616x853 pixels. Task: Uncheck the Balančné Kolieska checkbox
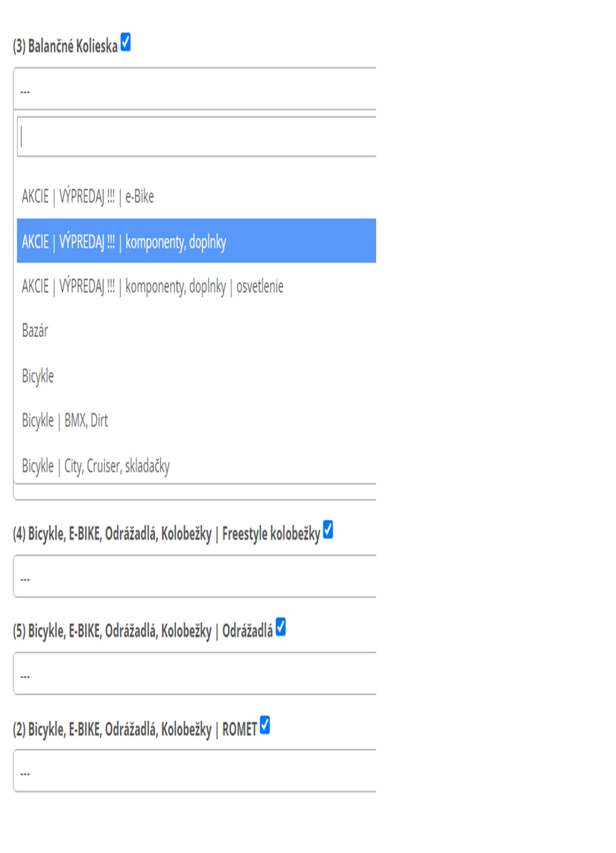pos(125,42)
